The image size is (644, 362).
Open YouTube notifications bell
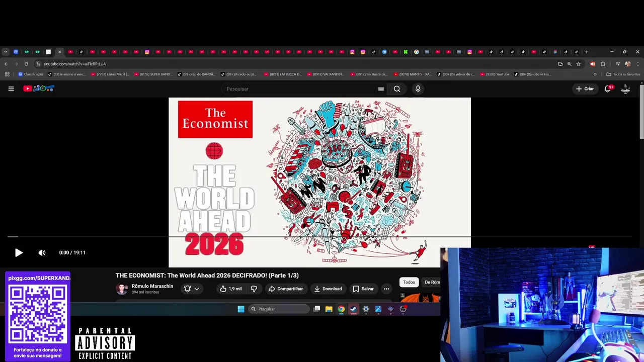pos(607,88)
